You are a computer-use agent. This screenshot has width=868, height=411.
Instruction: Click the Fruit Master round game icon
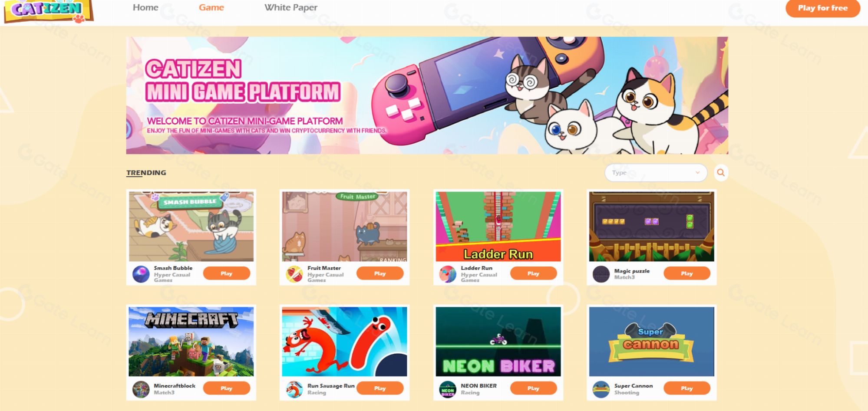(294, 274)
